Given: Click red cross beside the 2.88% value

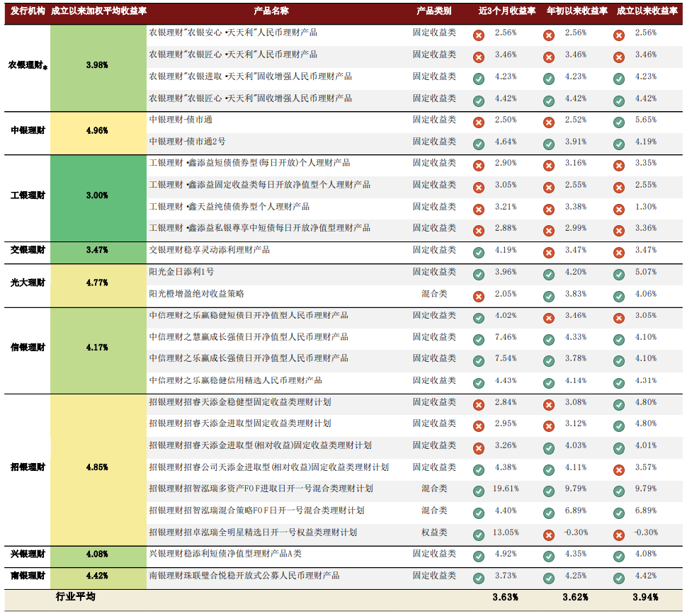Looking at the screenshot, I should [479, 231].
